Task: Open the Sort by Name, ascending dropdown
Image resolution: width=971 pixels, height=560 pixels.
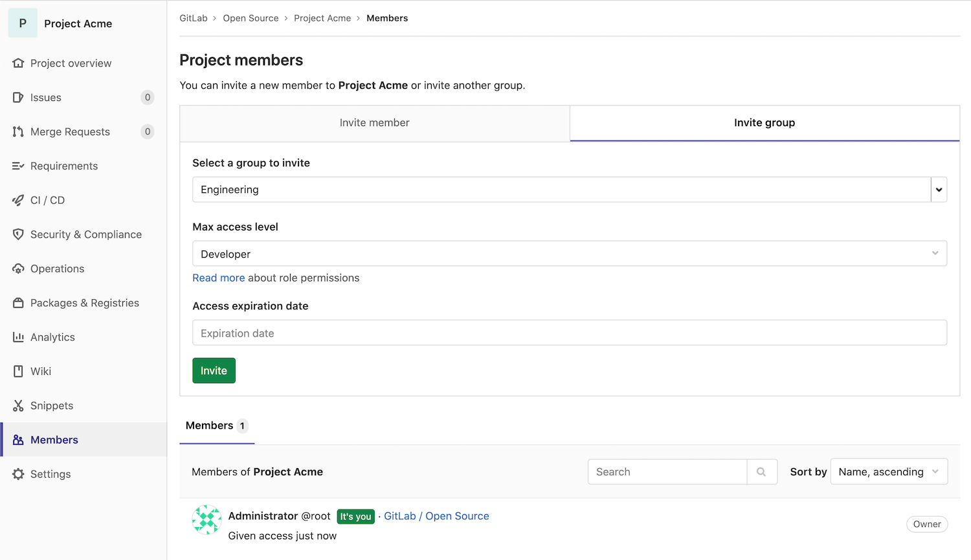Action: point(888,472)
